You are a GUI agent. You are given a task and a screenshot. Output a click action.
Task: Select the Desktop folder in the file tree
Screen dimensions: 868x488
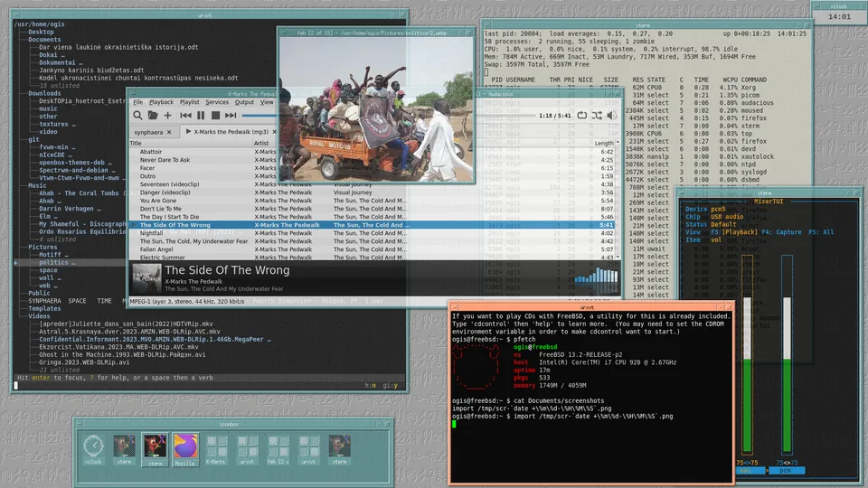tap(41, 33)
